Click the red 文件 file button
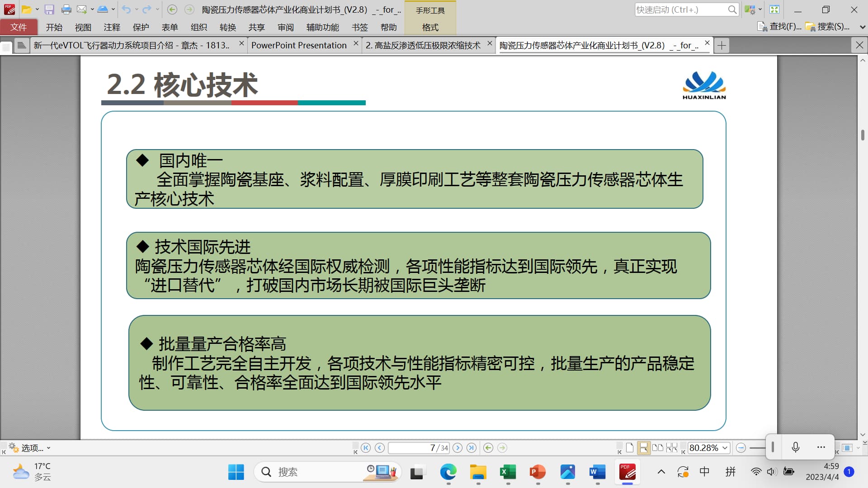 (x=19, y=27)
